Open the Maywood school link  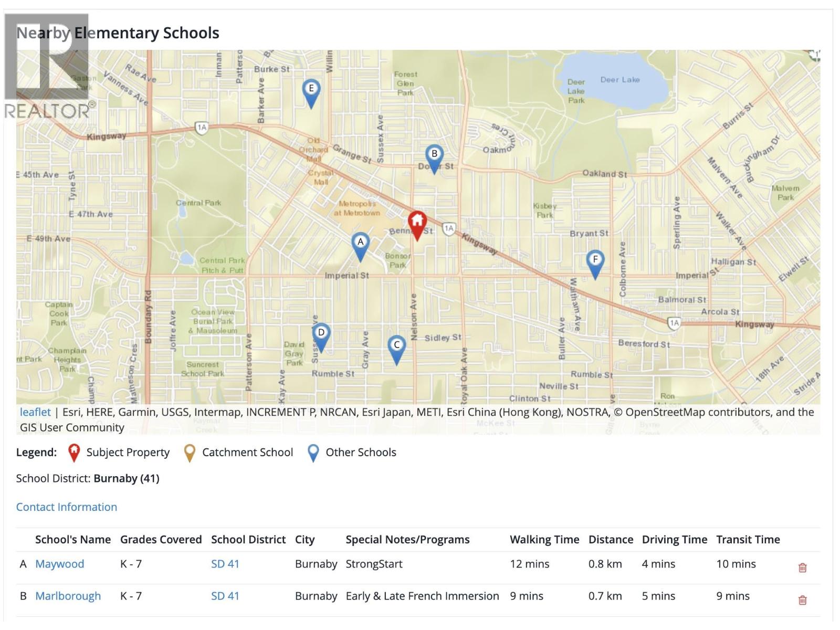(x=59, y=564)
